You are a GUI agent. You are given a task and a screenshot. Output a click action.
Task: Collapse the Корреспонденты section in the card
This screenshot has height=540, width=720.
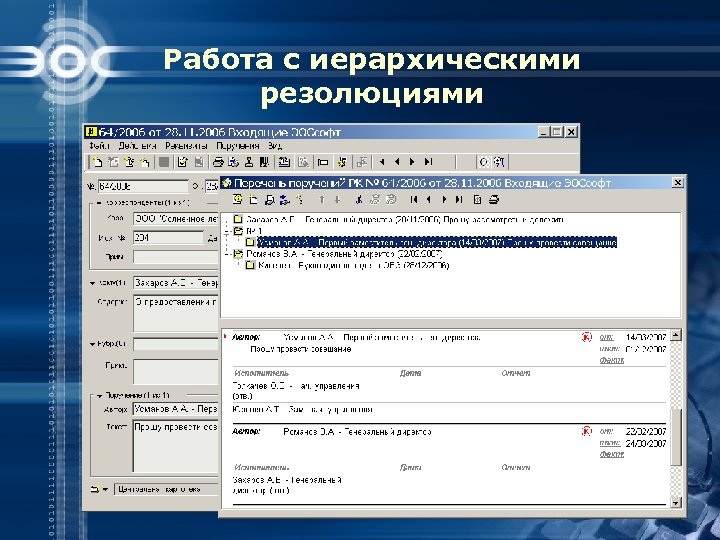[98, 202]
